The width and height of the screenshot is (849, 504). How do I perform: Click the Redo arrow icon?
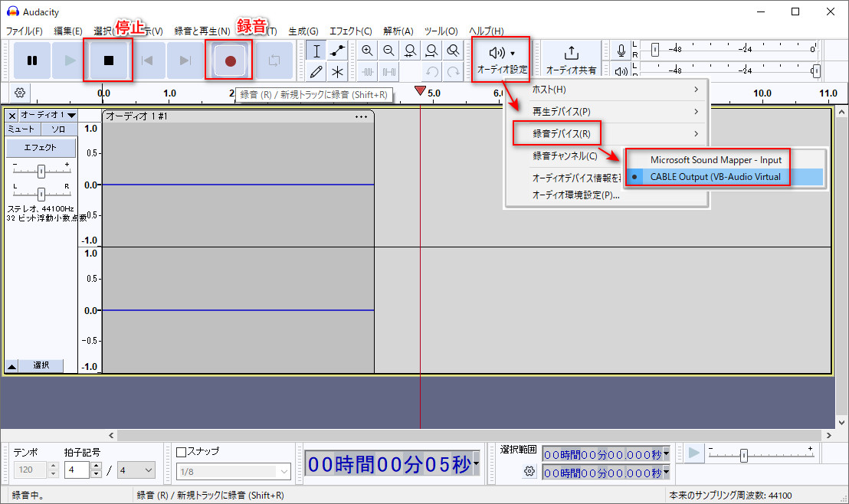click(x=453, y=71)
